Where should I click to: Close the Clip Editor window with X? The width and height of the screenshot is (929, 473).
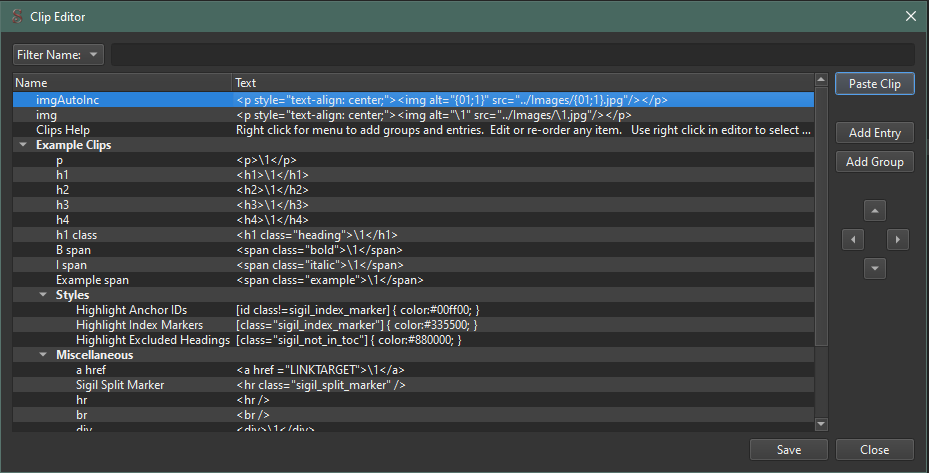click(x=911, y=16)
